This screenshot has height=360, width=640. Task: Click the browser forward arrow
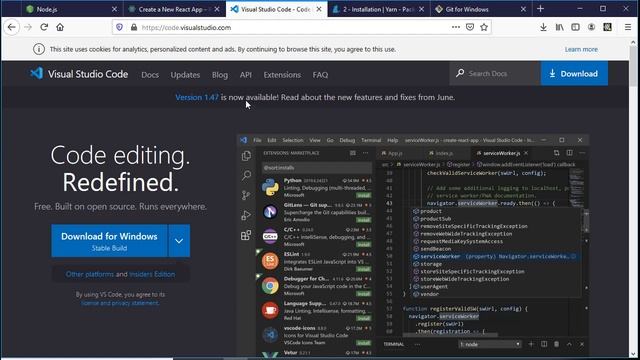tap(28, 27)
